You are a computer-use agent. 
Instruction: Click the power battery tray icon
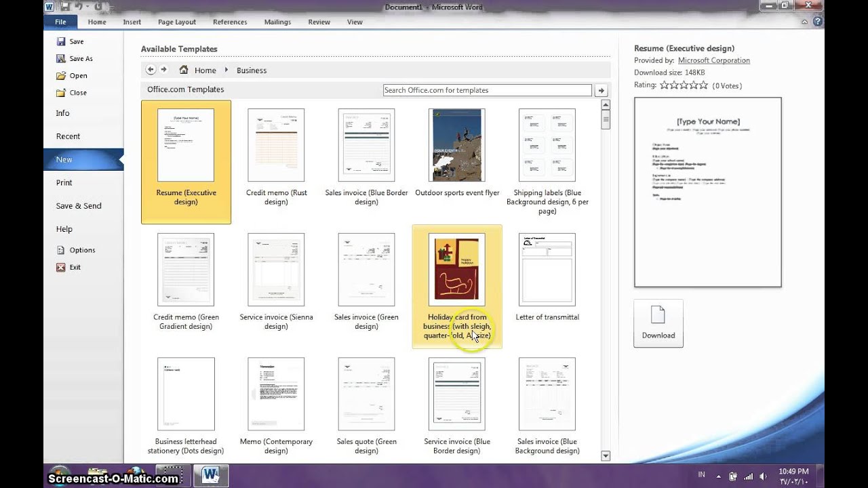734,476
